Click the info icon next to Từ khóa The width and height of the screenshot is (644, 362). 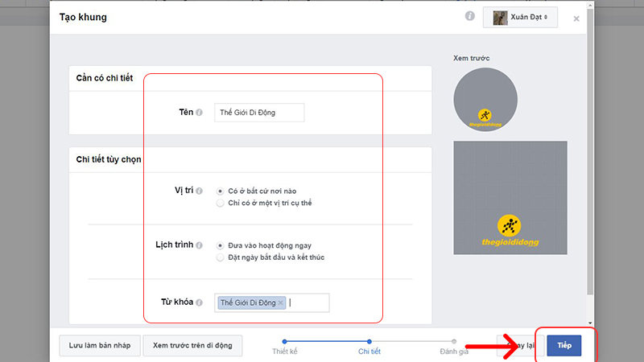point(199,302)
